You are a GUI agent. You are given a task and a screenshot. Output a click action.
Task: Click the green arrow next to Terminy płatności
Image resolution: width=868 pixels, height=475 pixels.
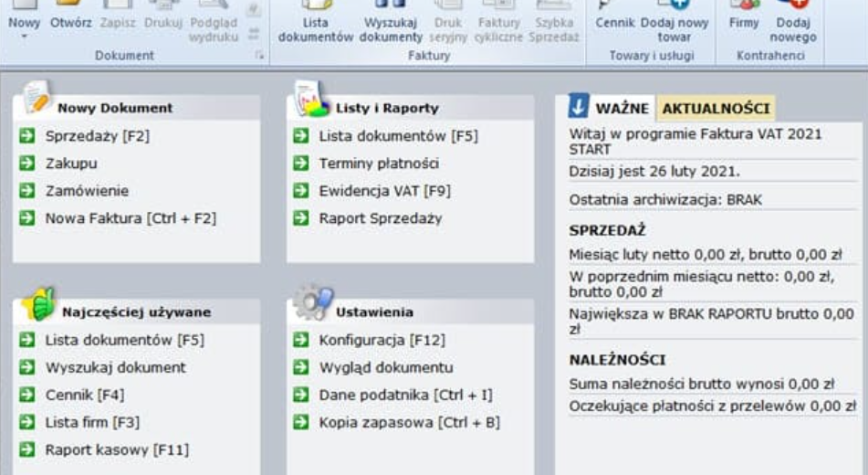(301, 163)
